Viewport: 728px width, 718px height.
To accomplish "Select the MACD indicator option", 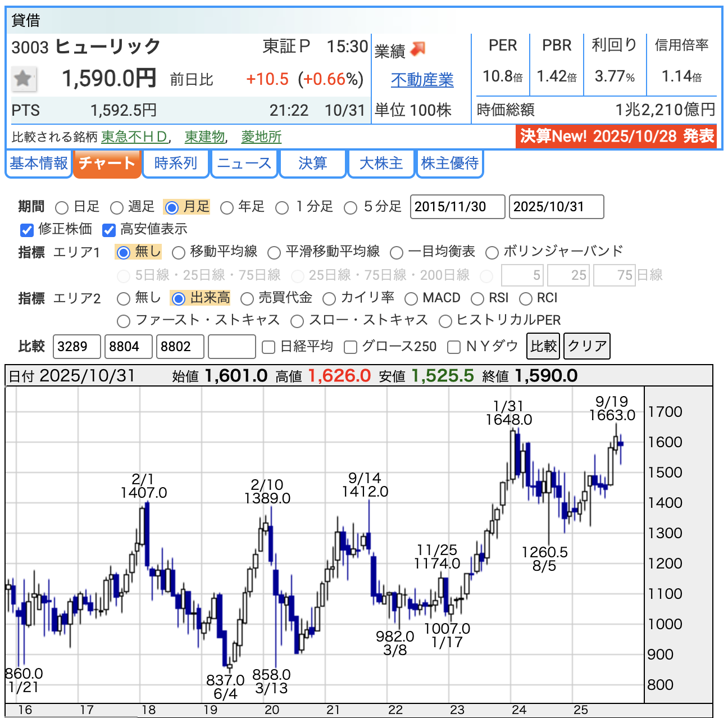I will pos(411,299).
